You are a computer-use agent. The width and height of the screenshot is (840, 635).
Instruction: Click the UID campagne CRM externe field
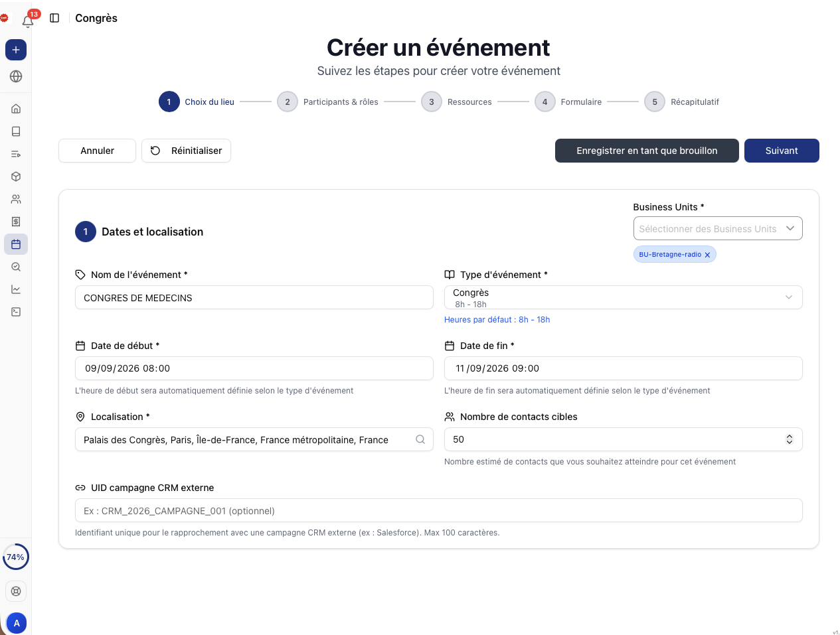tap(439, 510)
